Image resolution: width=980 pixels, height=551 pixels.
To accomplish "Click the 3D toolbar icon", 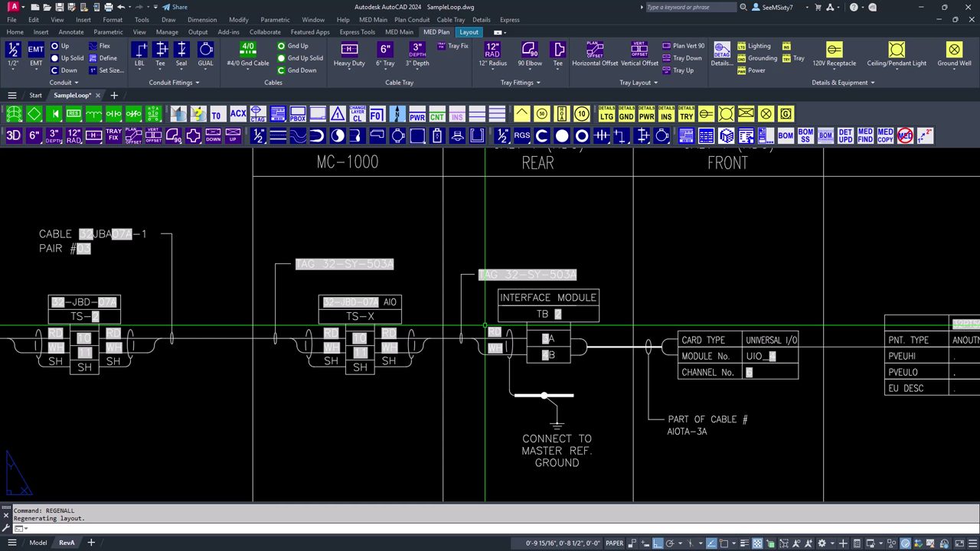I will point(14,135).
